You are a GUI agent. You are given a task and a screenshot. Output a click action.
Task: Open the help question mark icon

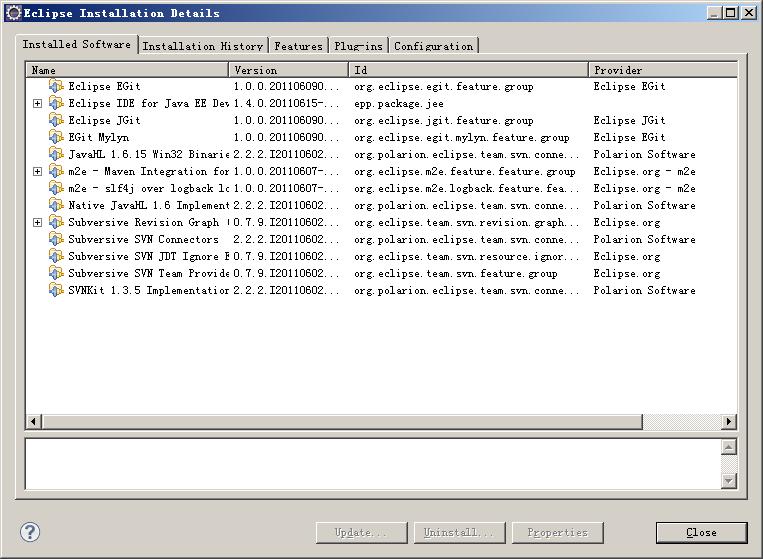click(x=30, y=532)
